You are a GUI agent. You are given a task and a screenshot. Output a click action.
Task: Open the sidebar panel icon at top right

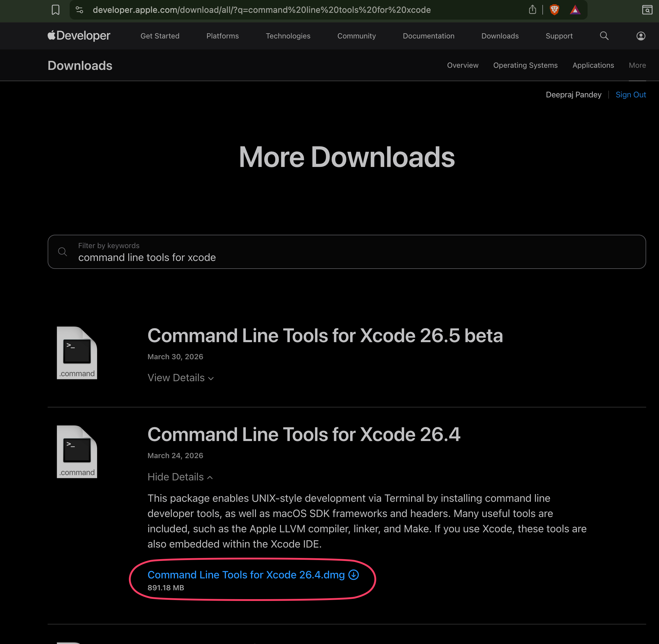tap(647, 10)
